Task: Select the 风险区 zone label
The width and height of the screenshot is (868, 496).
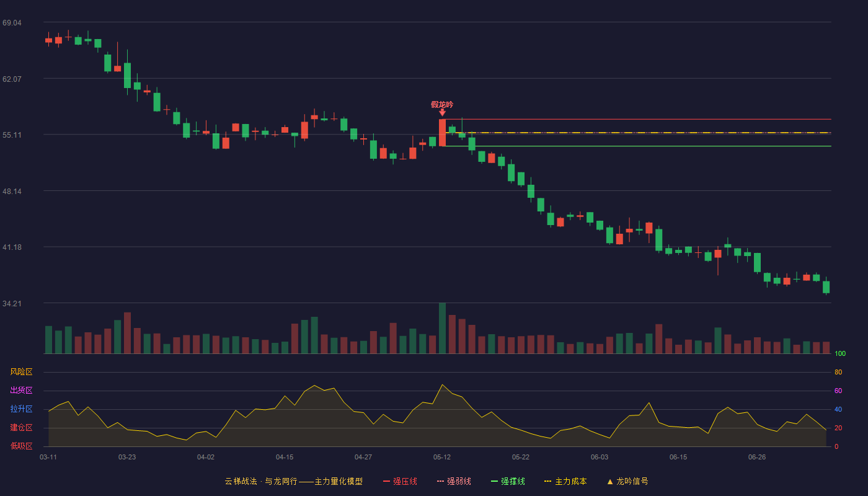Action: click(x=21, y=372)
